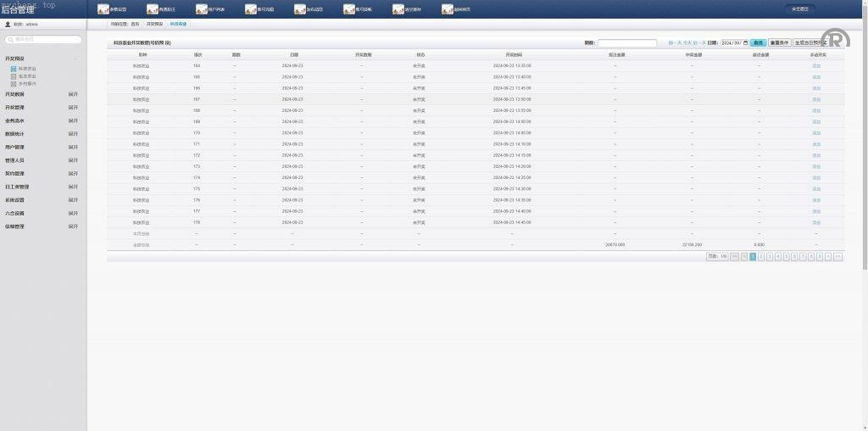Viewport: 868px width, 431px height.
Task: Expand the 用户管理 sidebar section
Action: (x=73, y=147)
